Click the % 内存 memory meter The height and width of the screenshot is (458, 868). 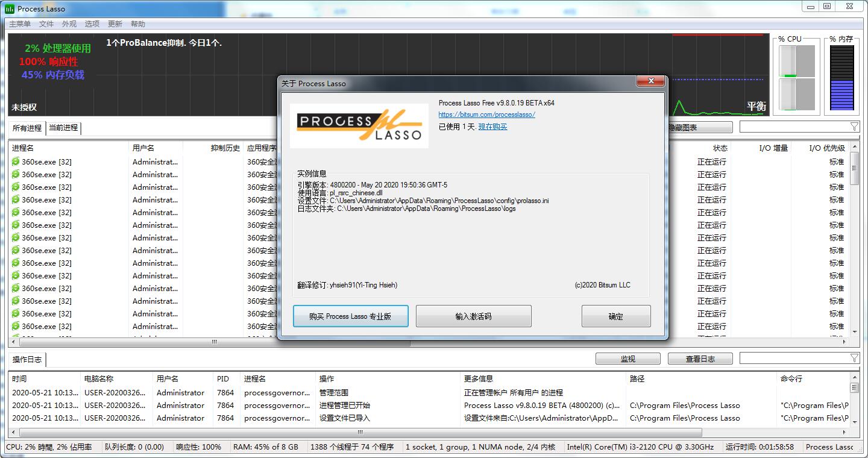click(x=842, y=78)
